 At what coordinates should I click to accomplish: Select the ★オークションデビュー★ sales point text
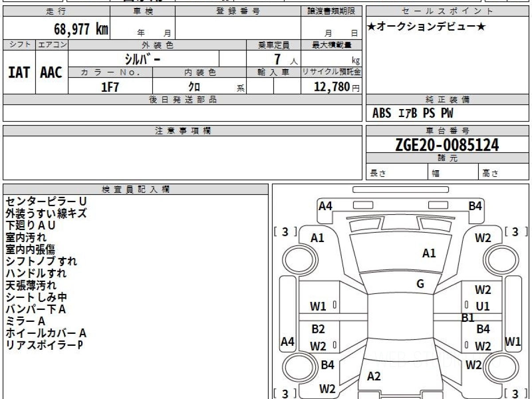click(426, 27)
